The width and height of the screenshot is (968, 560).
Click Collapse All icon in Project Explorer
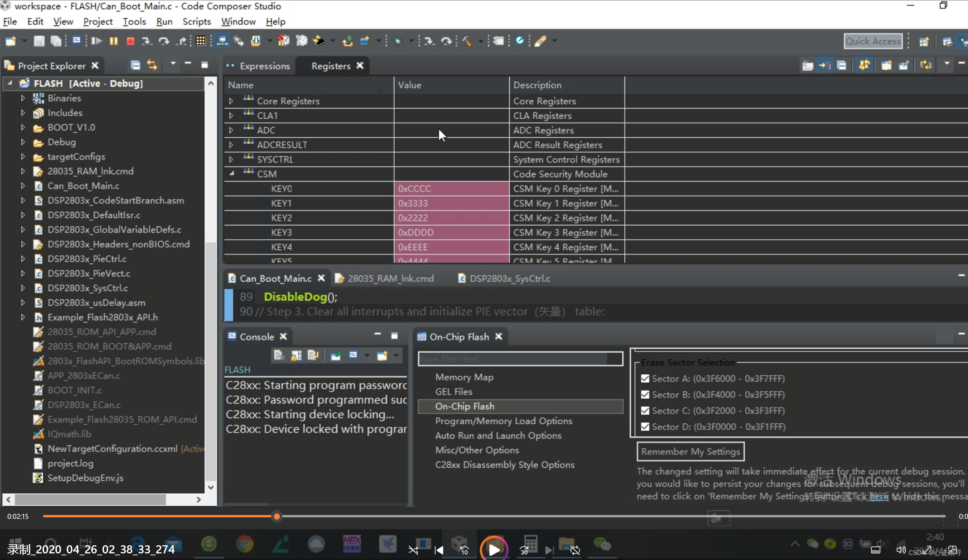[135, 65]
